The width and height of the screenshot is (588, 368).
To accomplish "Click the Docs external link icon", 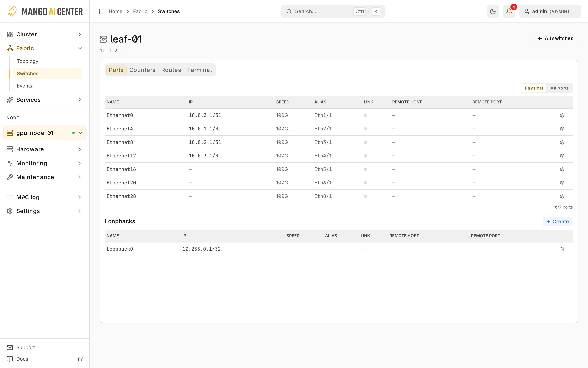I will click(80, 359).
